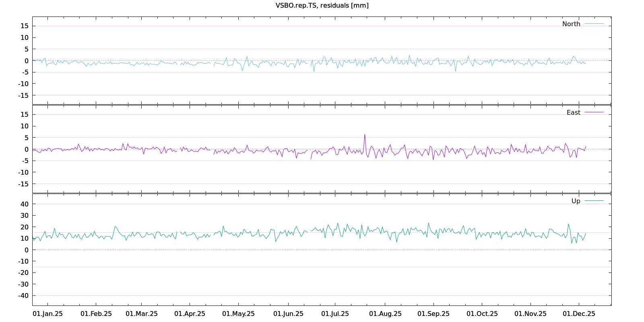
Task: Select the 01.Apr.25 x-axis date label
Action: point(190,314)
